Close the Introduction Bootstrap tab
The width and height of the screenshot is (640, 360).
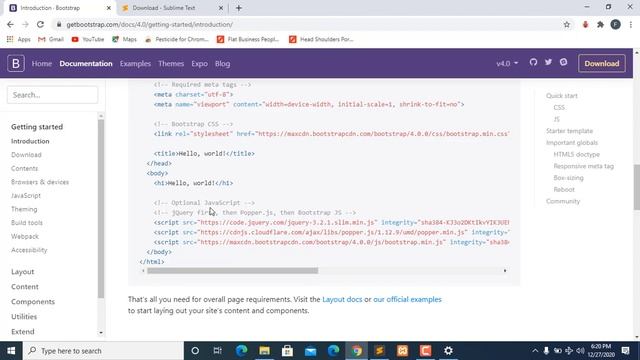click(x=109, y=8)
